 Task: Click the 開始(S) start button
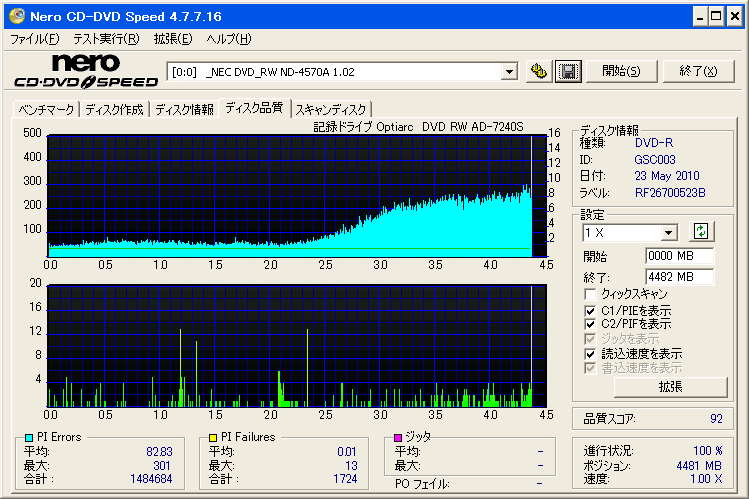(x=621, y=72)
